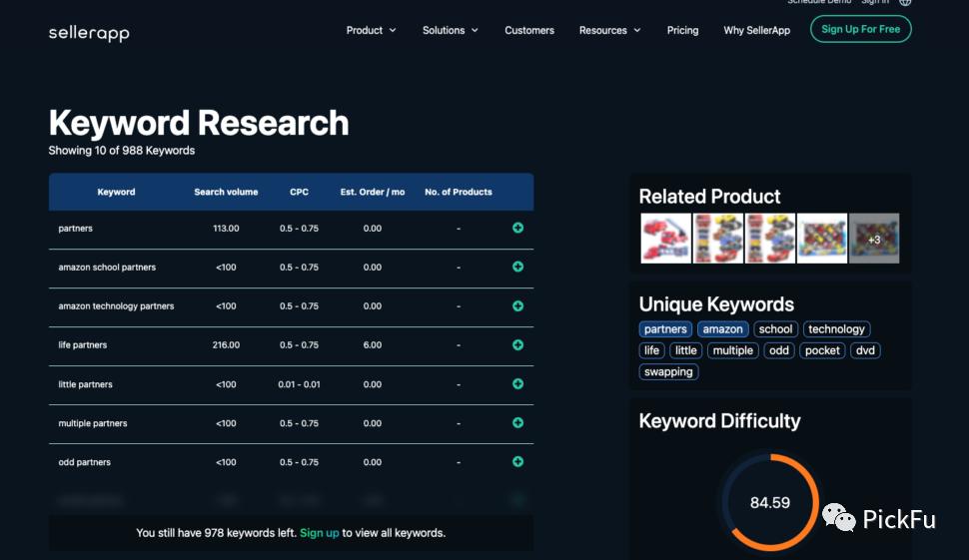Expand the Resources dropdown menu
Viewport: 969px width, 560px height.
click(x=610, y=30)
